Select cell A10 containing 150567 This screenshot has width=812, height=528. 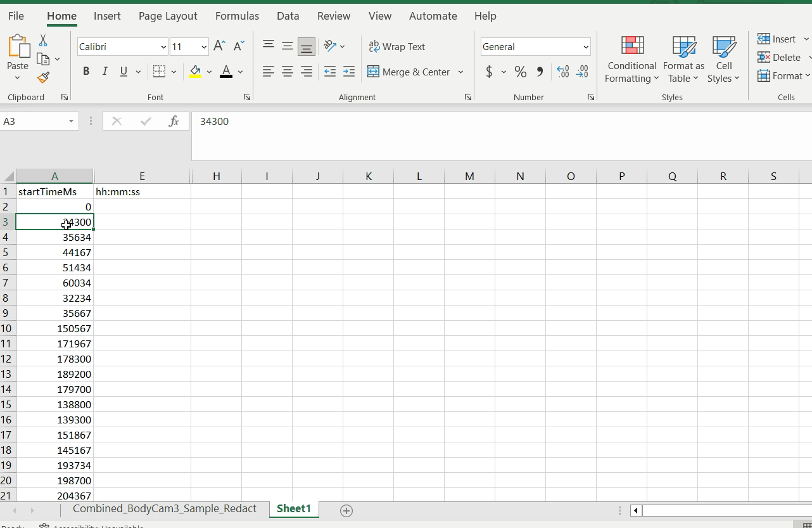pyautogui.click(x=54, y=328)
